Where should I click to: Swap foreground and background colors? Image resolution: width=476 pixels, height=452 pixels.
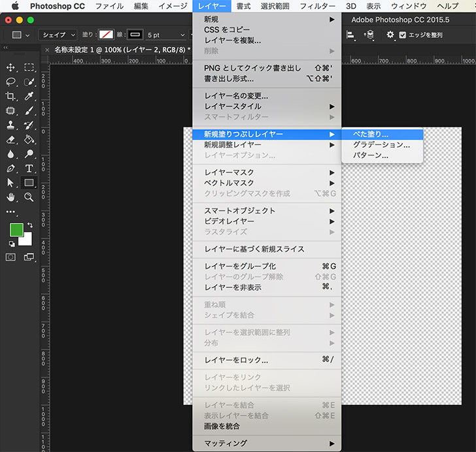(30, 225)
